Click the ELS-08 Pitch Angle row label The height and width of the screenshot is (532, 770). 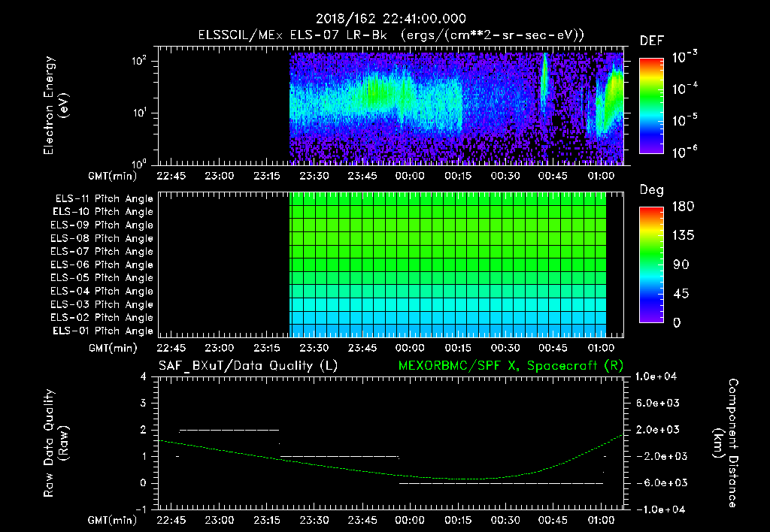pyautogui.click(x=102, y=238)
